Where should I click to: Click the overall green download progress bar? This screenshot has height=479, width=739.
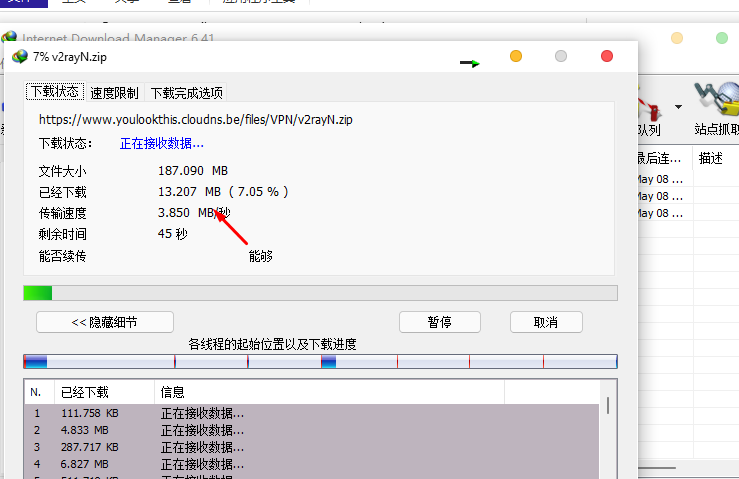point(320,293)
